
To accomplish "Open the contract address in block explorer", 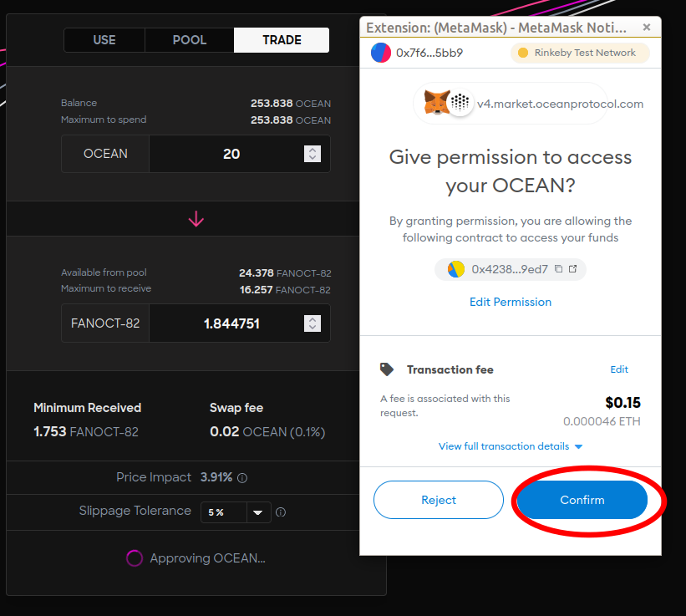I will click(x=572, y=268).
